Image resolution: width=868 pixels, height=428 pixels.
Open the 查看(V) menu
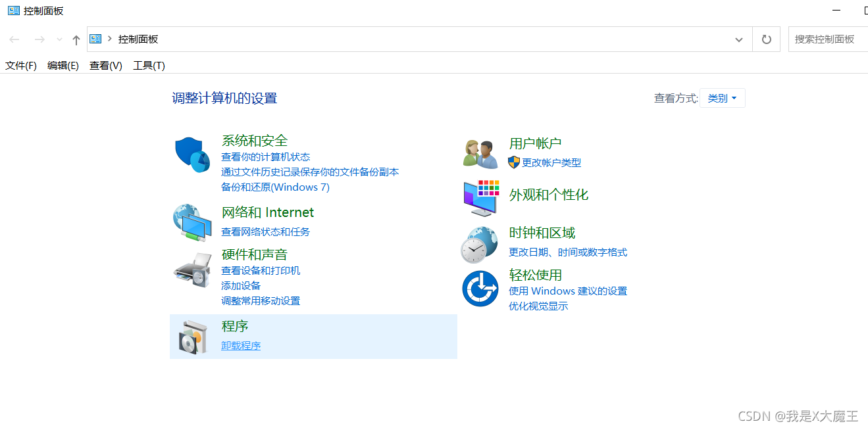(x=106, y=65)
